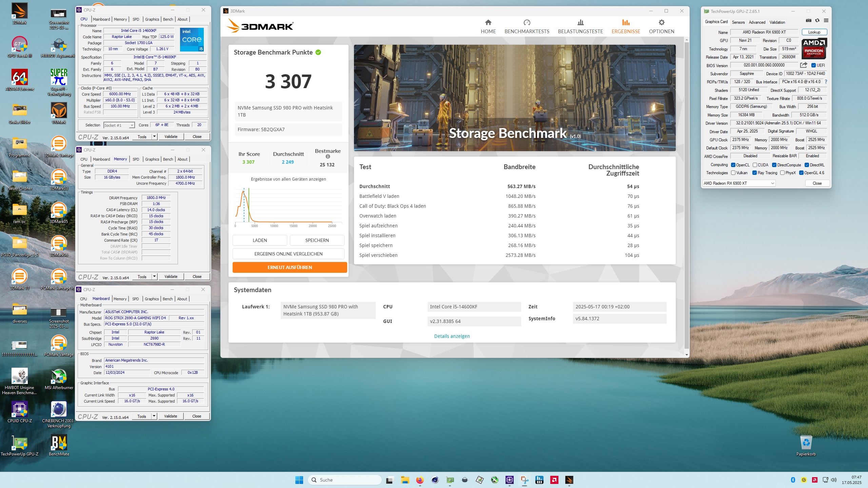Click Windows Start button on taskbar
The width and height of the screenshot is (868, 488).
pyautogui.click(x=299, y=480)
